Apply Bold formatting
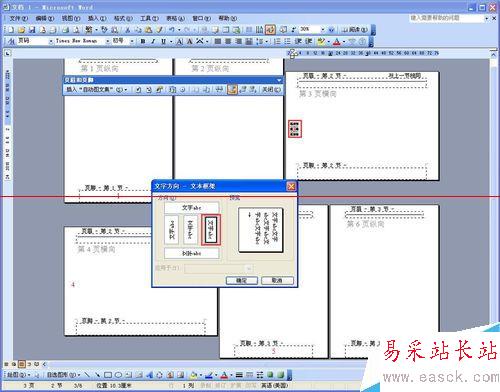 click(x=143, y=41)
